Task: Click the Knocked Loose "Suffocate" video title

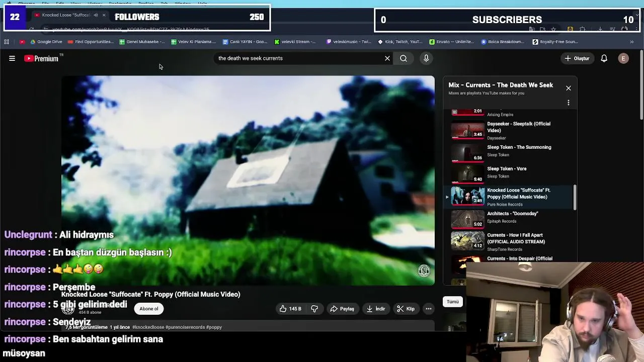Action: [151, 295]
